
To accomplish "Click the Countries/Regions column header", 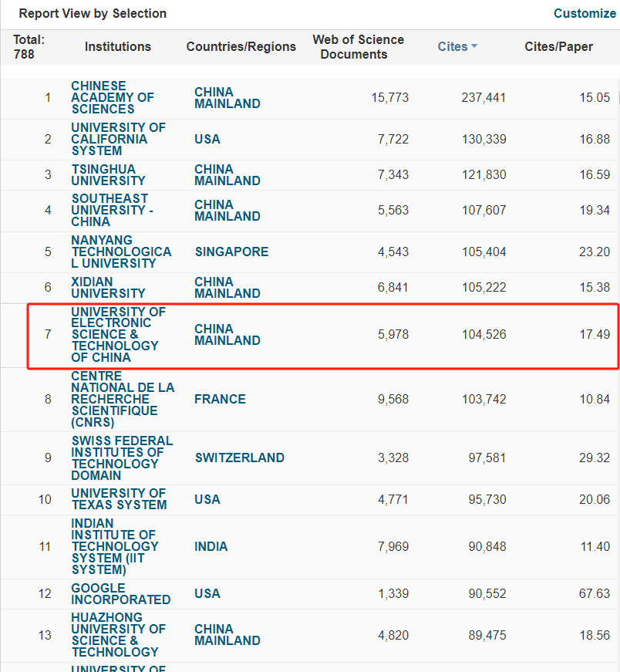I will pos(241,46).
